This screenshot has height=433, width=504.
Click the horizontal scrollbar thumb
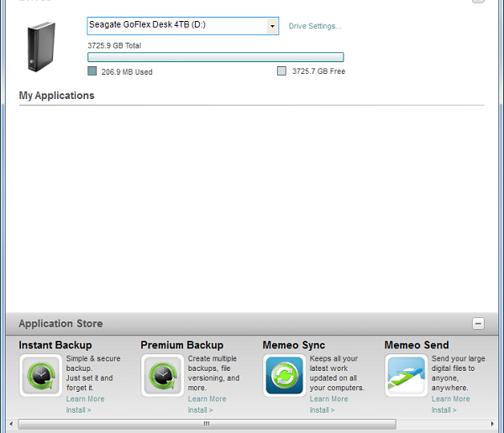pyautogui.click(x=207, y=424)
